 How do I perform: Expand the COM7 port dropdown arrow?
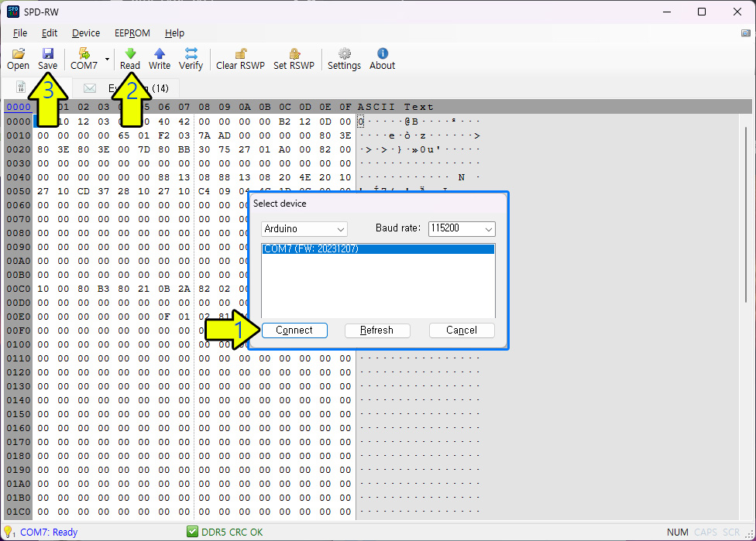[107, 59]
